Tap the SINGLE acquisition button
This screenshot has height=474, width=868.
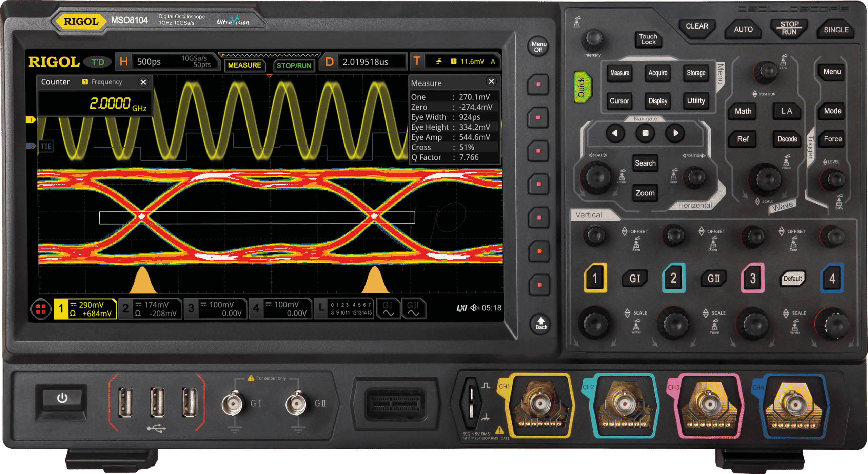836,30
